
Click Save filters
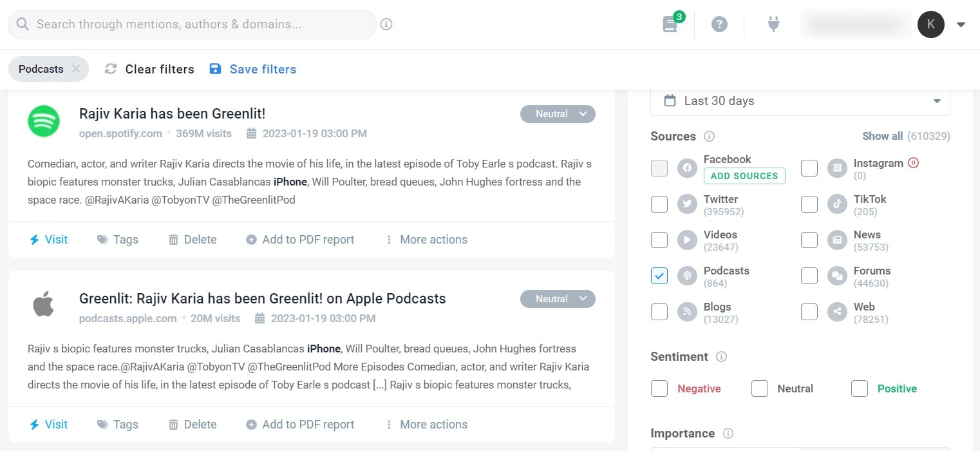pos(253,69)
